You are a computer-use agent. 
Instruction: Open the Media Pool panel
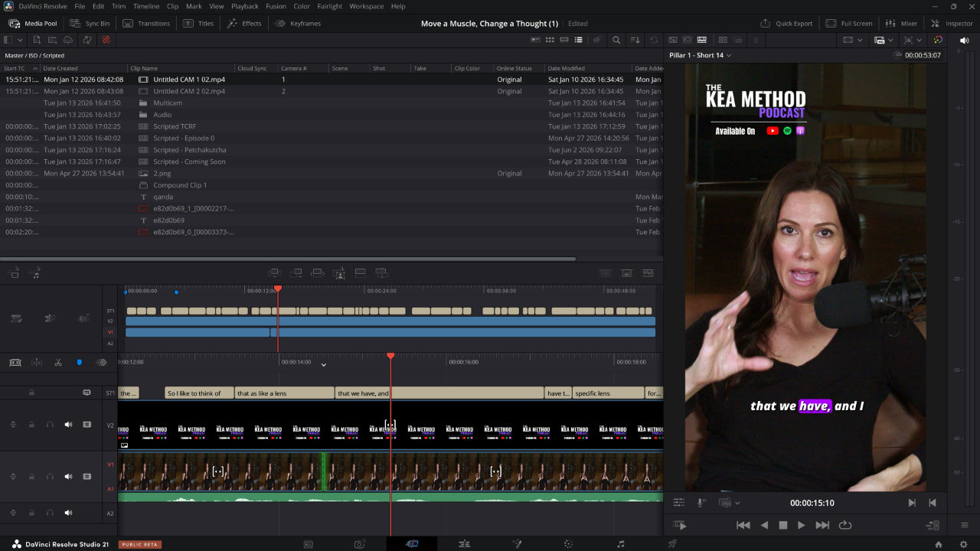point(32,24)
